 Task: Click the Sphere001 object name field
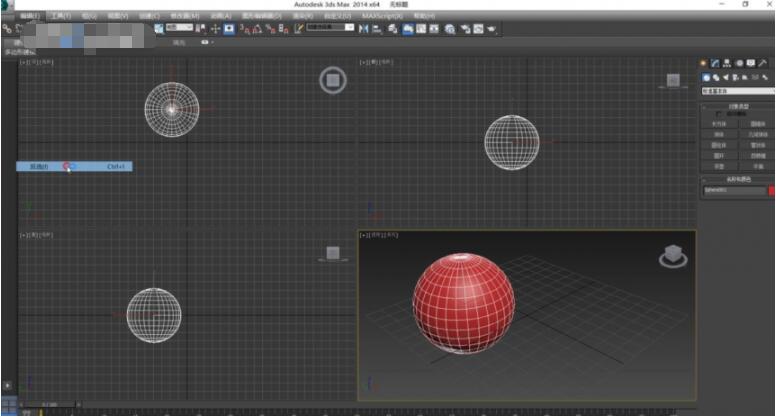732,190
